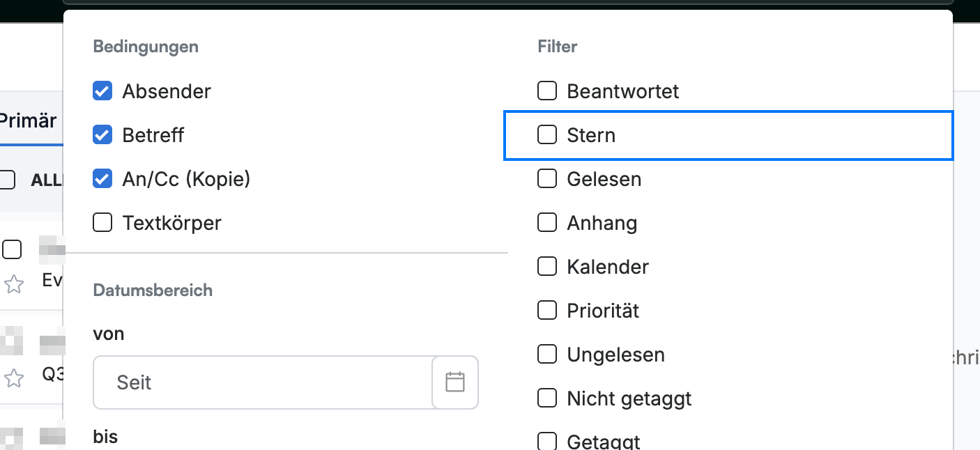Image resolution: width=980 pixels, height=450 pixels.
Task: Enable the Textkörper condition
Action: [102, 223]
